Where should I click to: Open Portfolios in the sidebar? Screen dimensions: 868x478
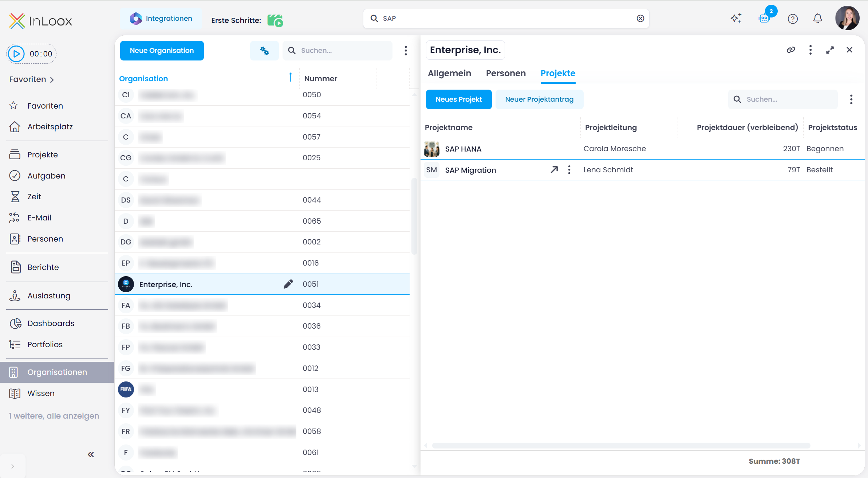(x=45, y=345)
